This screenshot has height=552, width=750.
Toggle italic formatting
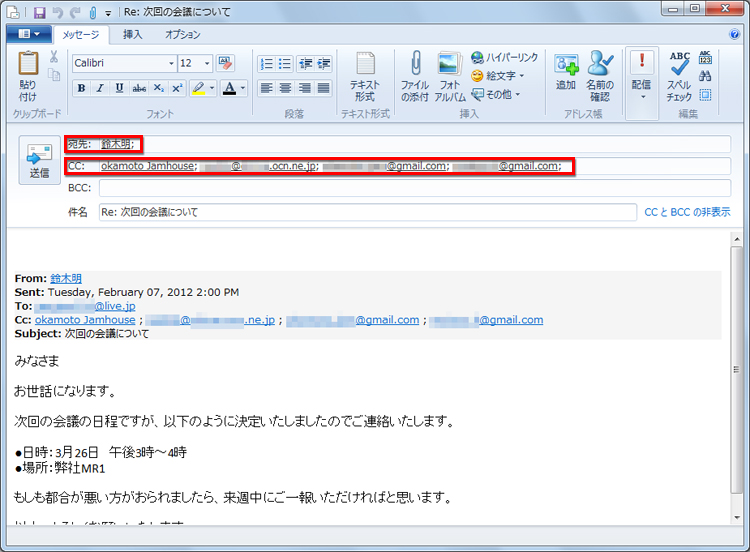(x=100, y=88)
